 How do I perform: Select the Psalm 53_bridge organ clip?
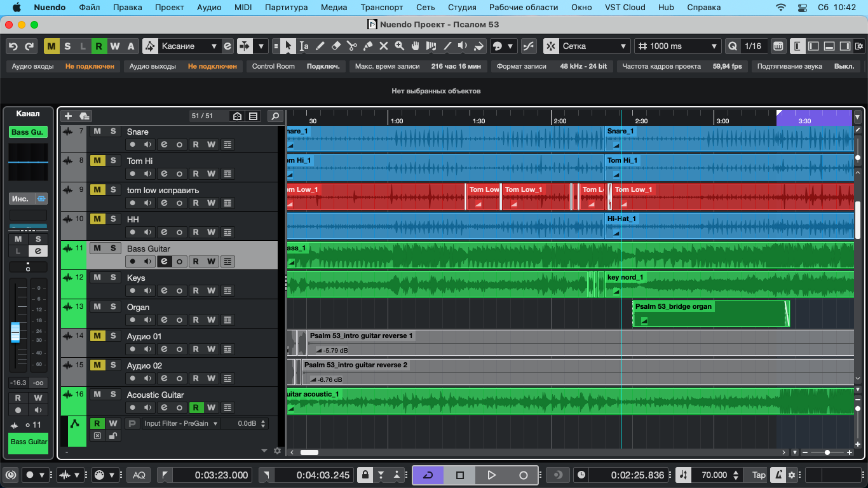tap(710, 313)
